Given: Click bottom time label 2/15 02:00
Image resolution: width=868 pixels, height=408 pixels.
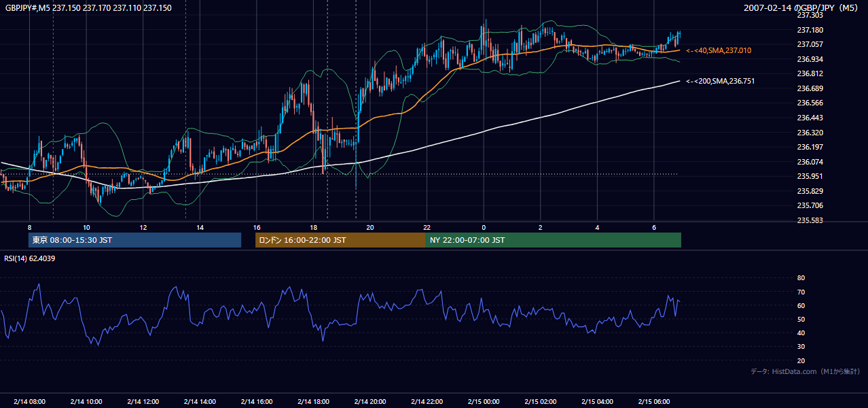Looking at the screenshot, I should [541, 401].
